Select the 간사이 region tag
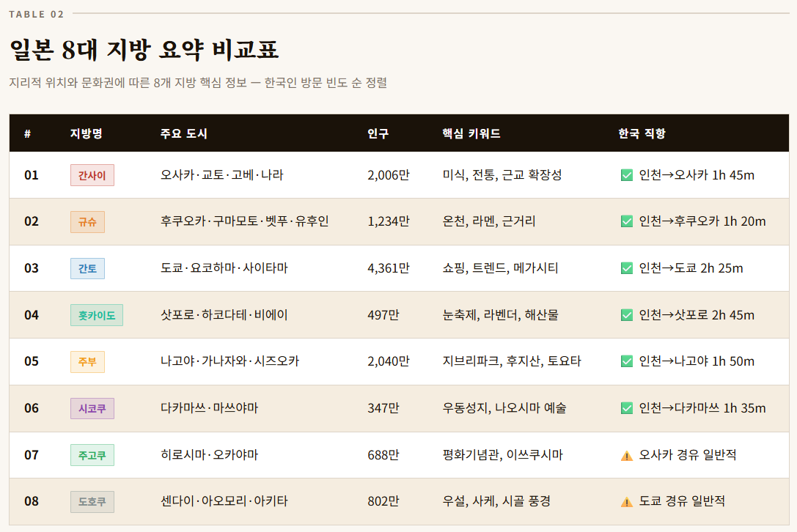This screenshot has width=797, height=532. point(92,175)
